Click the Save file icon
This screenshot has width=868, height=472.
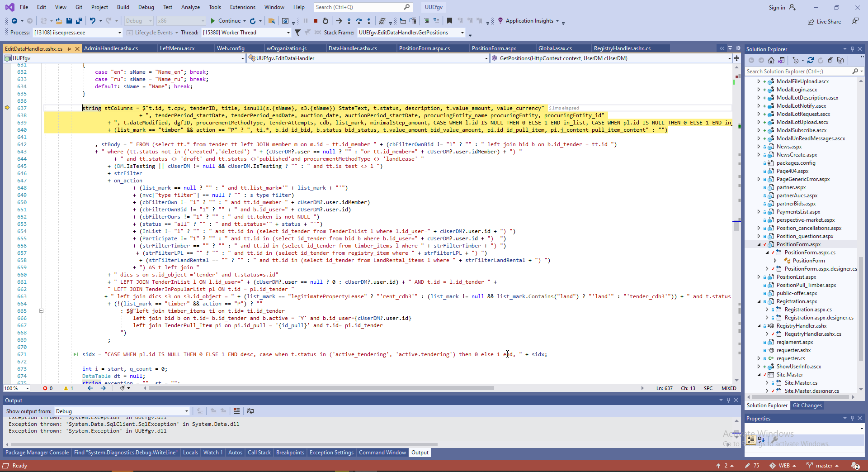tap(69, 21)
